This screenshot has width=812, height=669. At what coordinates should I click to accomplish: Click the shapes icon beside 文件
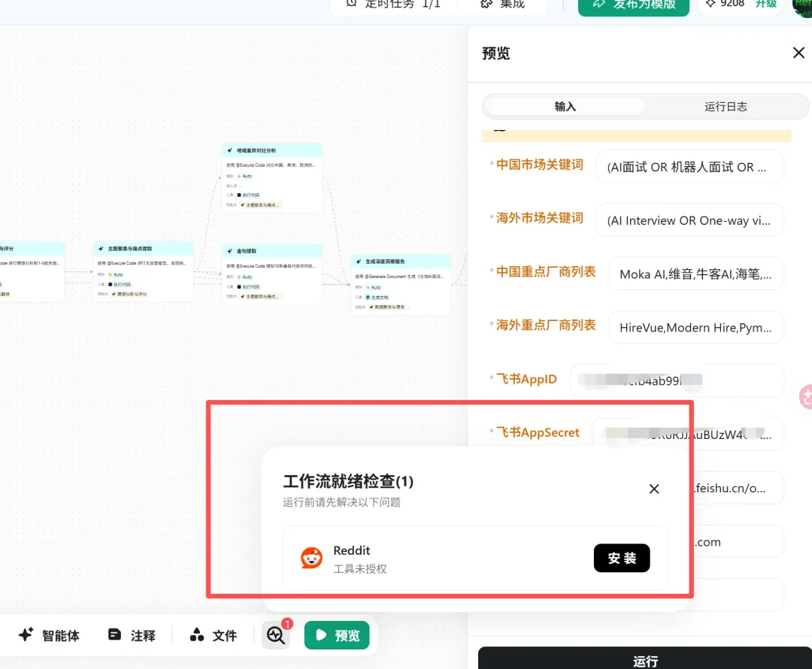pos(197,634)
